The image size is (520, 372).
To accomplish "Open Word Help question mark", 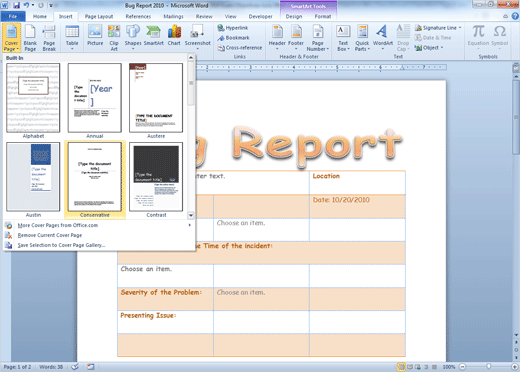I will click(x=515, y=16).
